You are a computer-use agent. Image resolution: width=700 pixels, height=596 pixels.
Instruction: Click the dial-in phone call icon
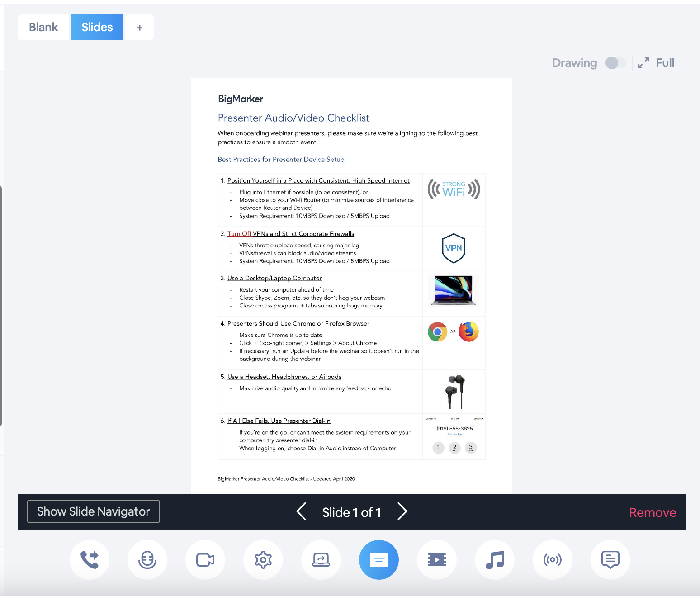pos(90,560)
